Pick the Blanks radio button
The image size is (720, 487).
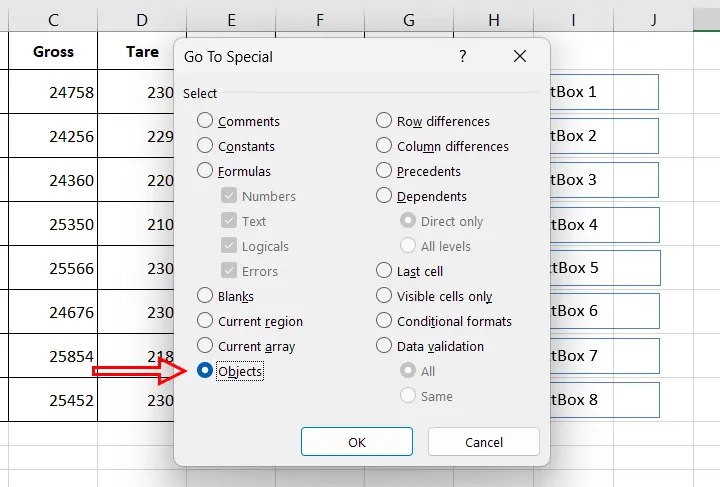click(x=205, y=296)
